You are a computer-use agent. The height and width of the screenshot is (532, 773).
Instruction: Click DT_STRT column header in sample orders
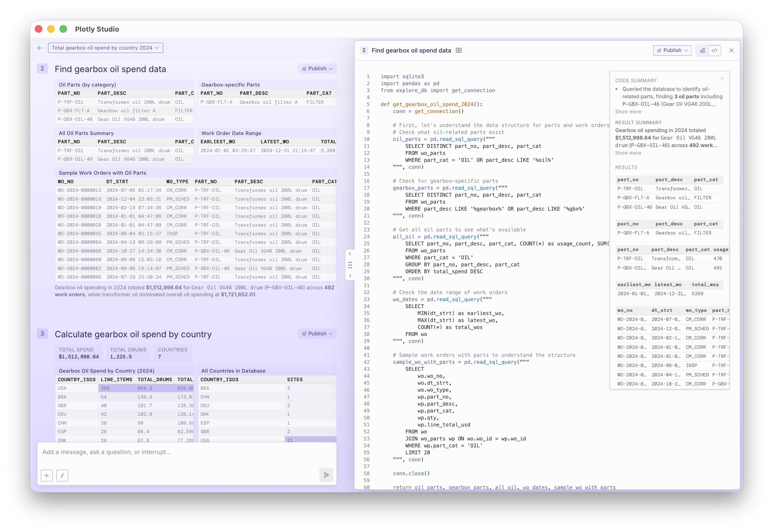pyautogui.click(x=117, y=182)
